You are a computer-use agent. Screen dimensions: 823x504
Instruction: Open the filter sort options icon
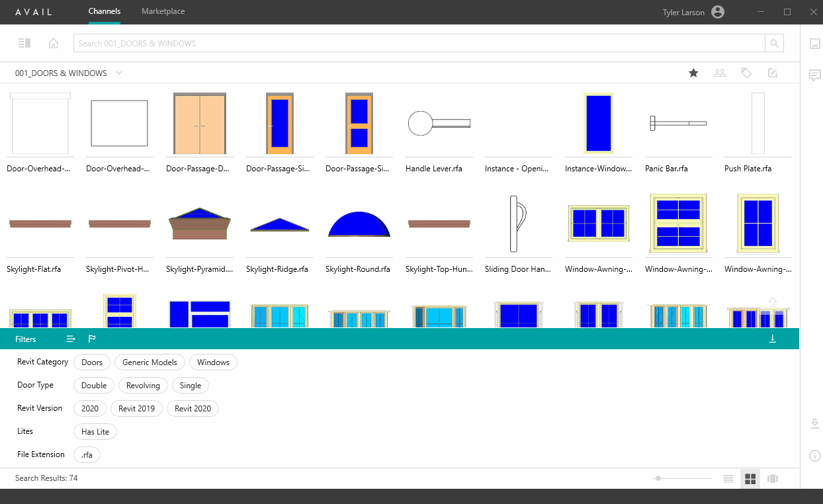coord(71,339)
